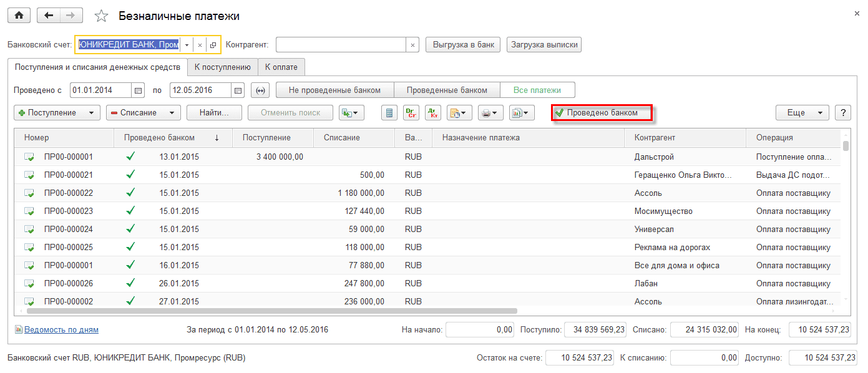Focus the start date field 01.01.2014
868x373 pixels.
coord(101,90)
